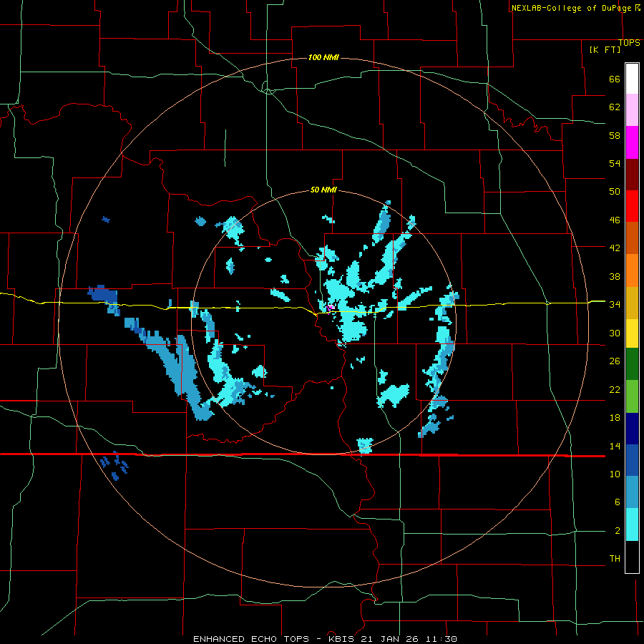The height and width of the screenshot is (644, 644).
Task: Click the legend value 2
Action: click(617, 531)
